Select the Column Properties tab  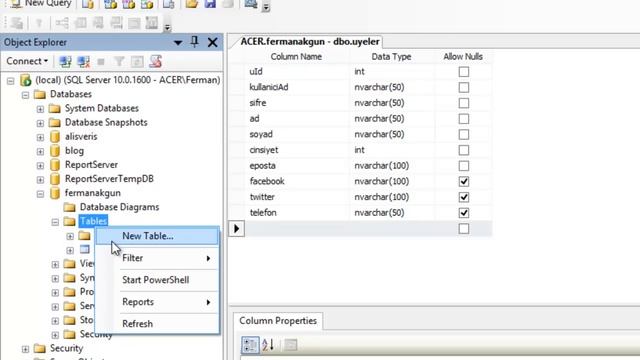point(278,321)
